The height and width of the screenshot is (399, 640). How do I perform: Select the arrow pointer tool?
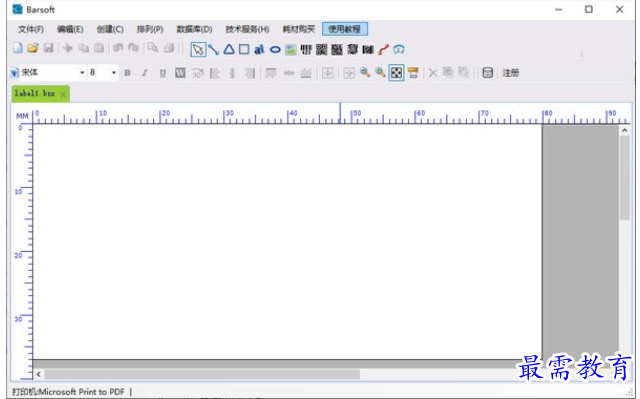tap(198, 49)
